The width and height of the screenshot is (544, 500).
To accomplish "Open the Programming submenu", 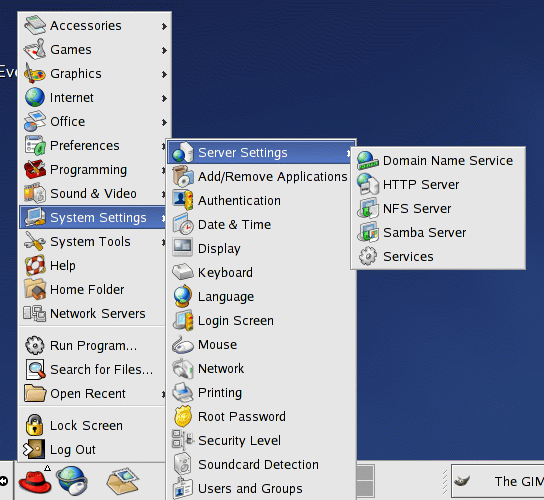I will tap(93, 170).
